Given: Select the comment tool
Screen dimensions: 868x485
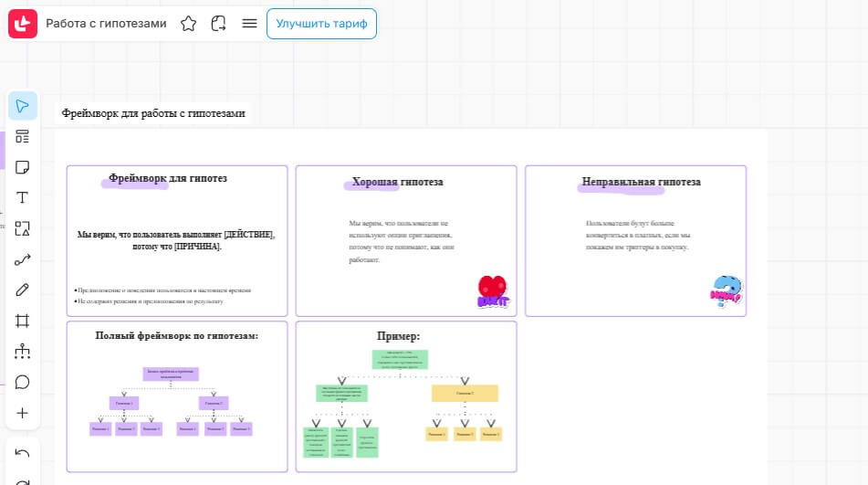Looking at the screenshot, I should [x=23, y=382].
